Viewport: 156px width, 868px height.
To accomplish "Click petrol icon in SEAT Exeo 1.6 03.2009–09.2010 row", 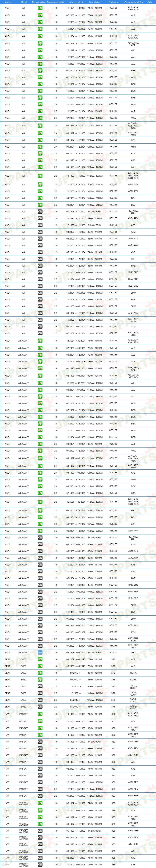I will (x=40, y=659).
